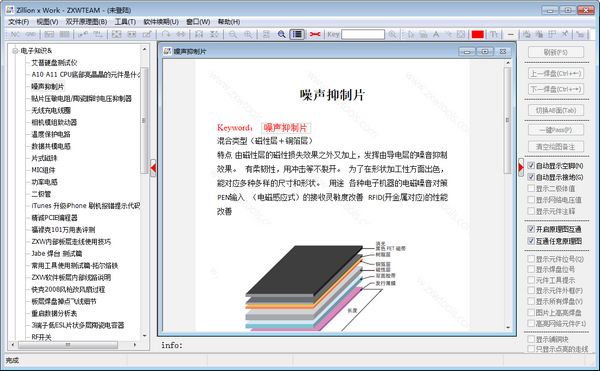Screen dimensions: 600x371
Task: Select 无线充电线圈 in the tree list
Action: point(51,111)
